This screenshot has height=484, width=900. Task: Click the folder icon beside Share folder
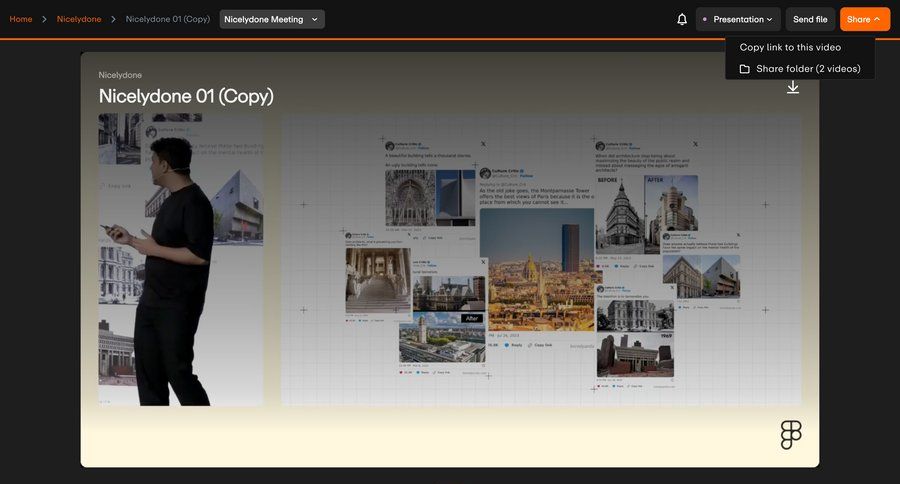pyautogui.click(x=744, y=69)
